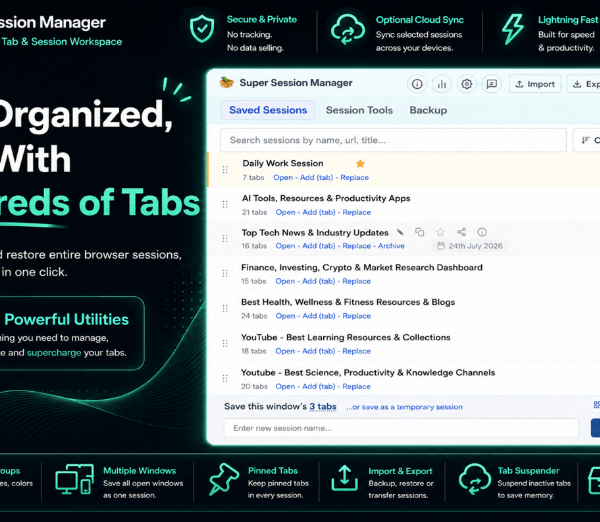The height and width of the screenshot is (522, 600).
Task: Click the Super Session Manager logo icon
Action: (x=227, y=82)
